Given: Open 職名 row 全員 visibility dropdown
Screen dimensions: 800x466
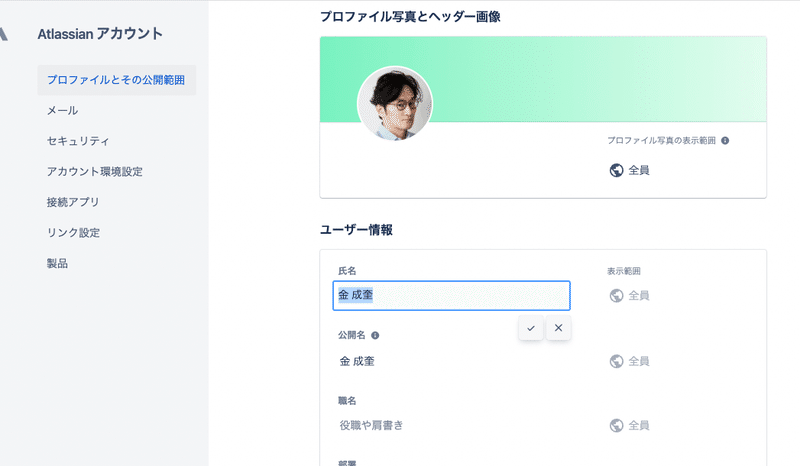Looking at the screenshot, I should [x=630, y=425].
